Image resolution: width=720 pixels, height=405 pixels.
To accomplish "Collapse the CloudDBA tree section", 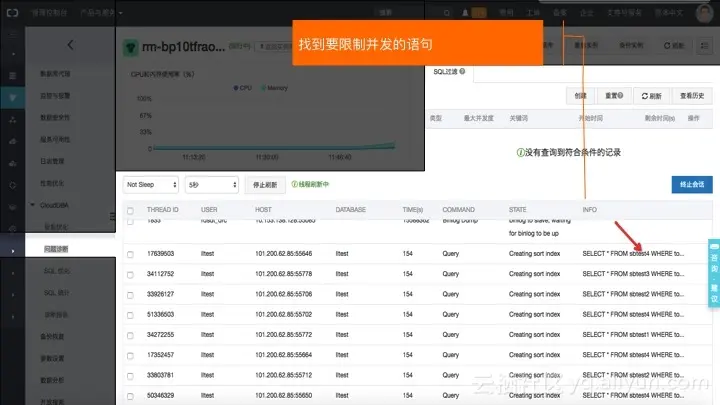I will pyautogui.click(x=33, y=205).
